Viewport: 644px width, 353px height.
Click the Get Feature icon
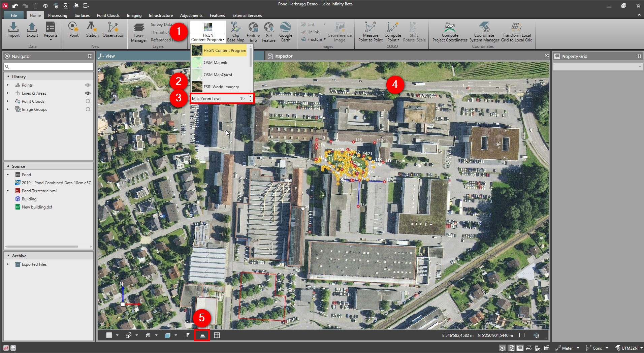click(x=269, y=32)
